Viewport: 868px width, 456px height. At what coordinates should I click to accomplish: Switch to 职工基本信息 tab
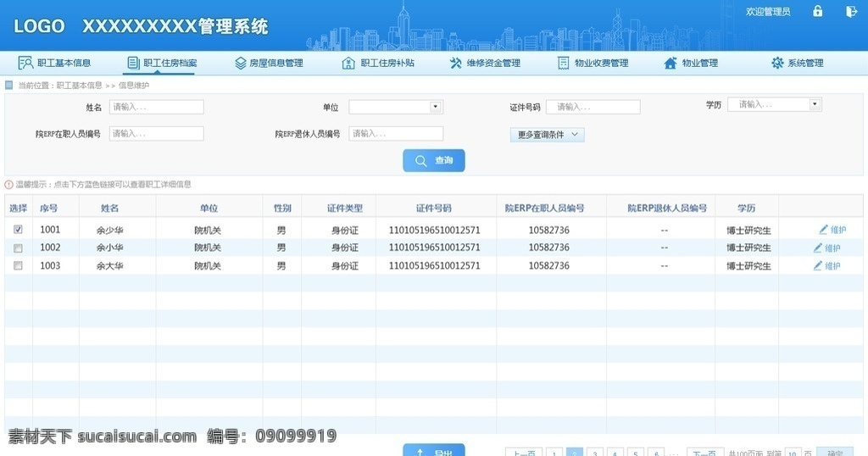coord(55,63)
